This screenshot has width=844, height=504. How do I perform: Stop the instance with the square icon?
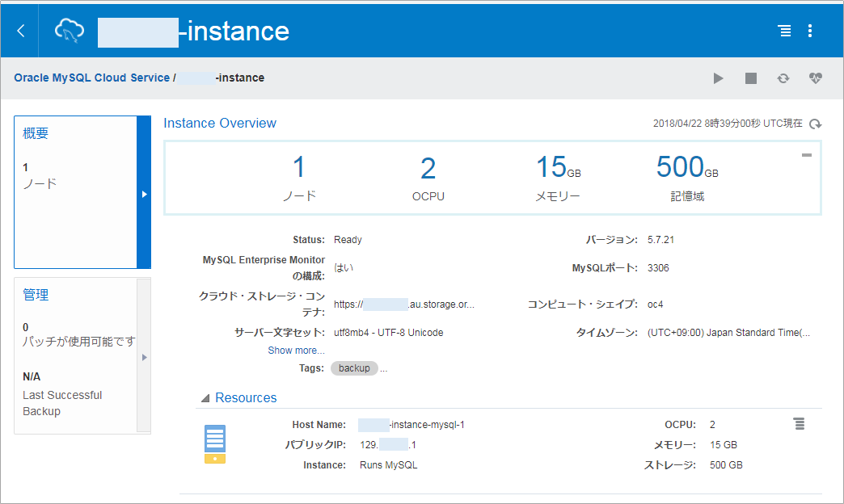751,78
